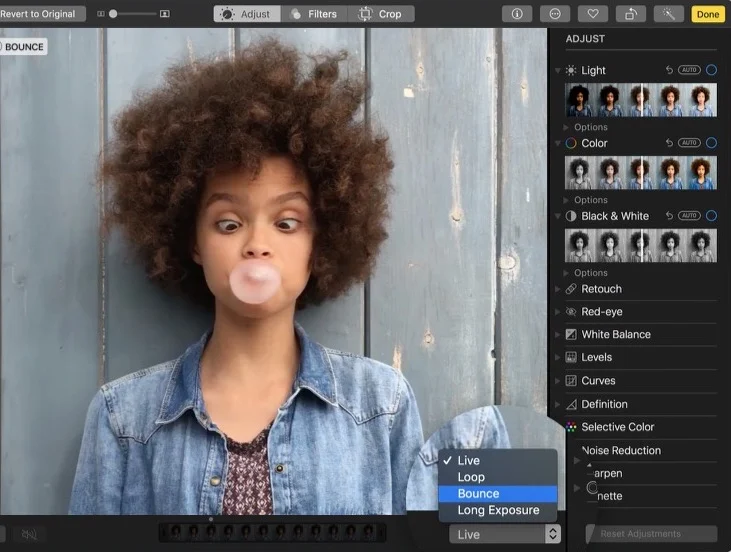Click the undo arrow beside Light

coord(669,70)
